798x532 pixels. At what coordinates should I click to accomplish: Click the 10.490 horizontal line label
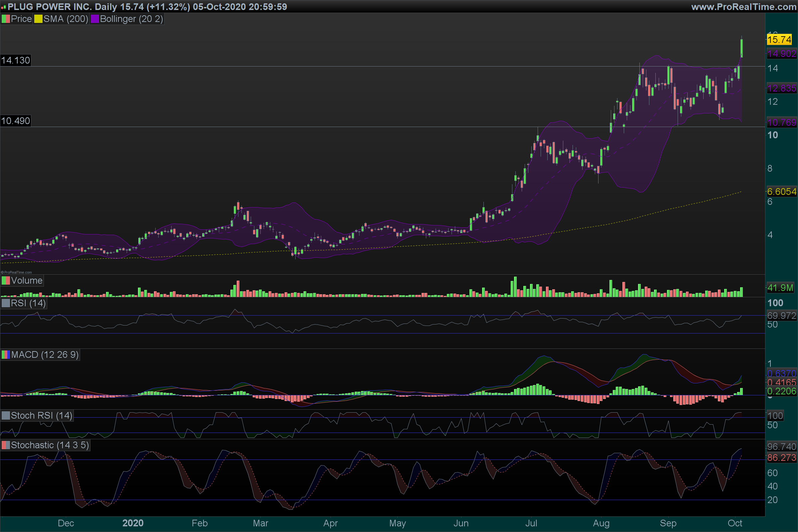pyautogui.click(x=16, y=121)
